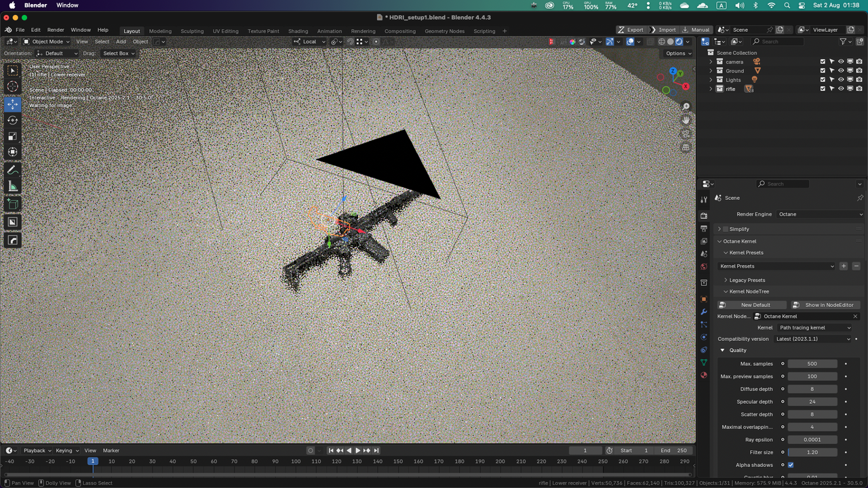
Task: Open the Object Mode dropdown
Action: [46, 41]
